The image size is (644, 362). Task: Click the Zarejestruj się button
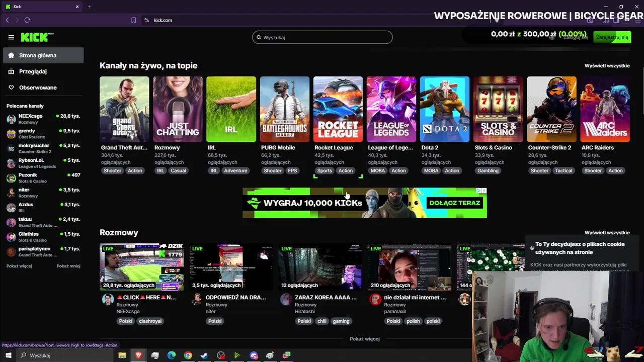pyautogui.click(x=612, y=37)
